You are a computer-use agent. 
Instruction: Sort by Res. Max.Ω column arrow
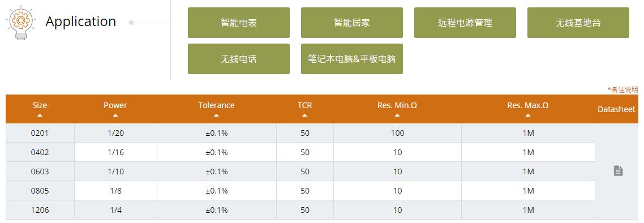528,115
